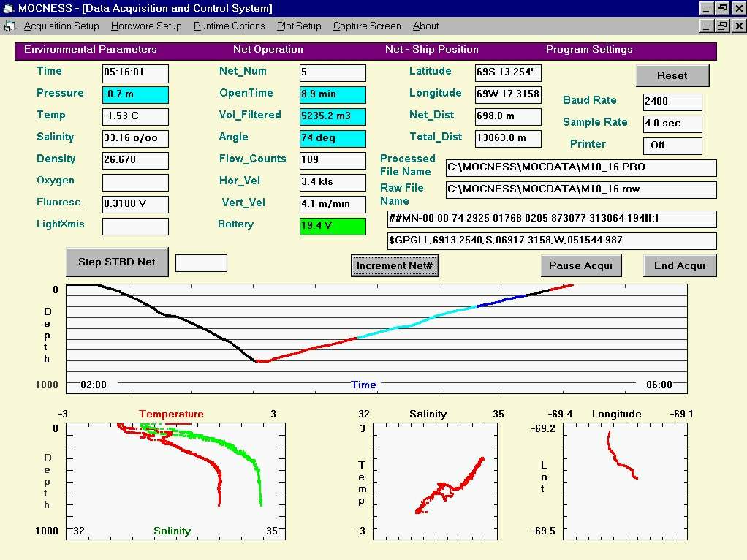The image size is (747, 560).
Task: Click the Longitude field 69W 17.3158
Action: [x=508, y=95]
